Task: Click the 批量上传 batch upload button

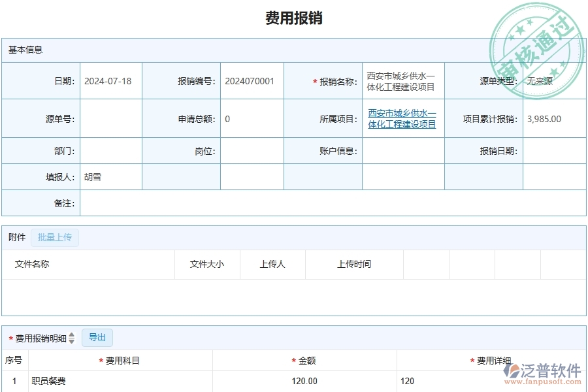Action: click(55, 237)
